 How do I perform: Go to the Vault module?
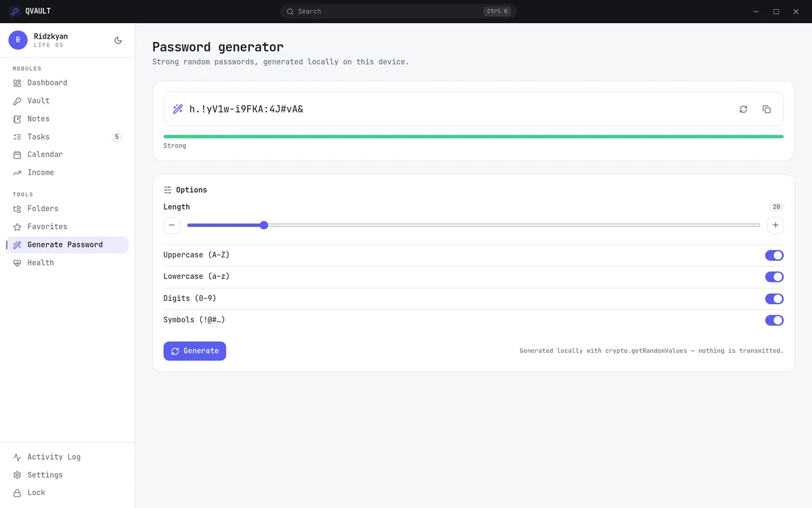[x=39, y=101]
